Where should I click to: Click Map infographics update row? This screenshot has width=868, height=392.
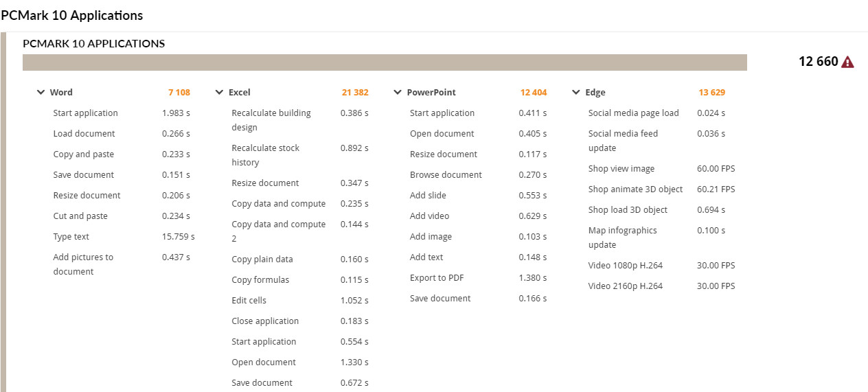pos(656,238)
